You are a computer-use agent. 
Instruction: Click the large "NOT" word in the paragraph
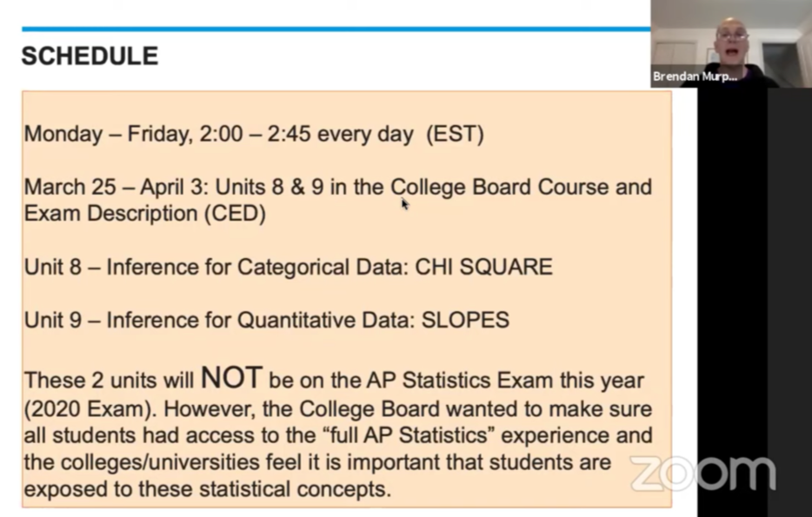coord(231,377)
